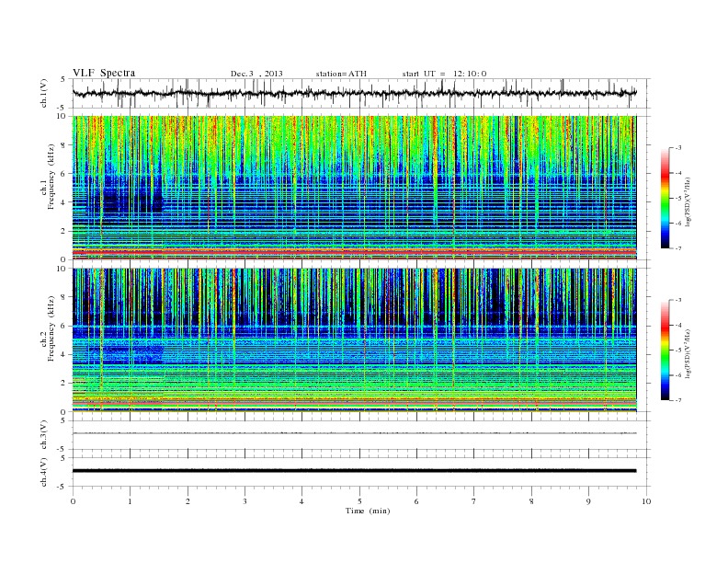Click the "8" kHz tick on ch.1 spectrogram
This screenshot has width=728, height=563.
click(64, 145)
